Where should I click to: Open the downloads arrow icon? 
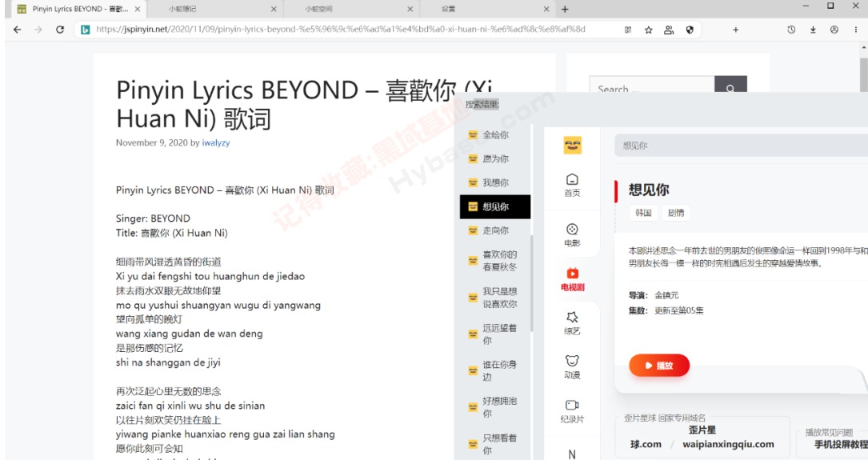pyautogui.click(x=813, y=30)
